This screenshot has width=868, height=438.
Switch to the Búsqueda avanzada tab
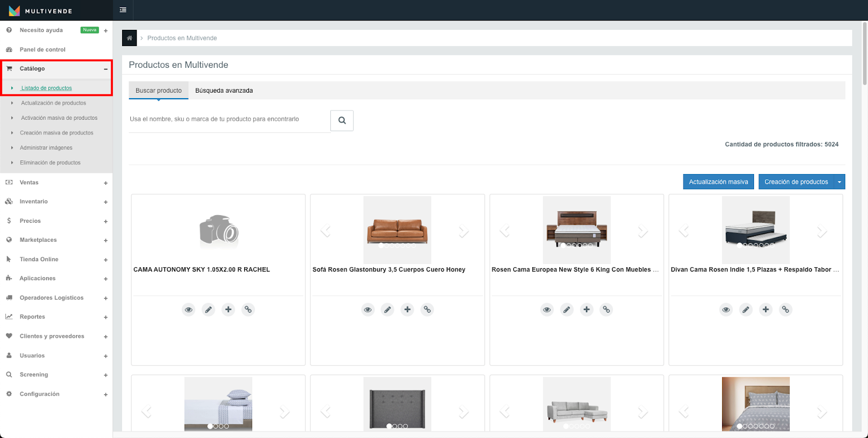click(224, 91)
